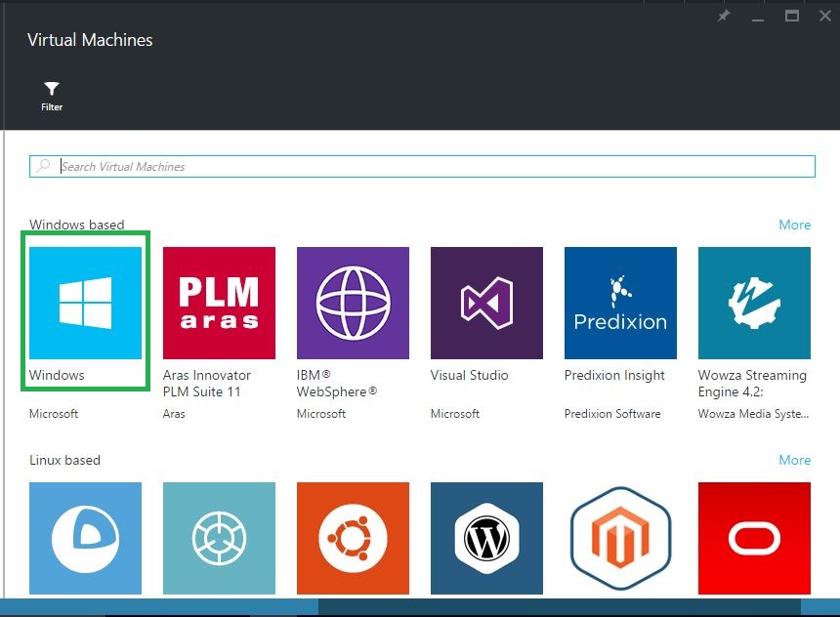Viewport: 840px width, 617px height.
Task: Select the Visual Studio tile
Action: coord(487,303)
